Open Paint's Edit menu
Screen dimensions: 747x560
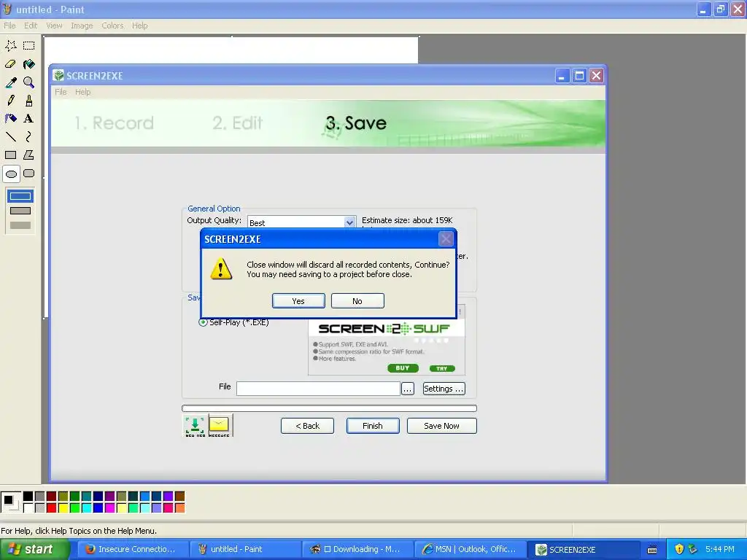[x=31, y=26]
